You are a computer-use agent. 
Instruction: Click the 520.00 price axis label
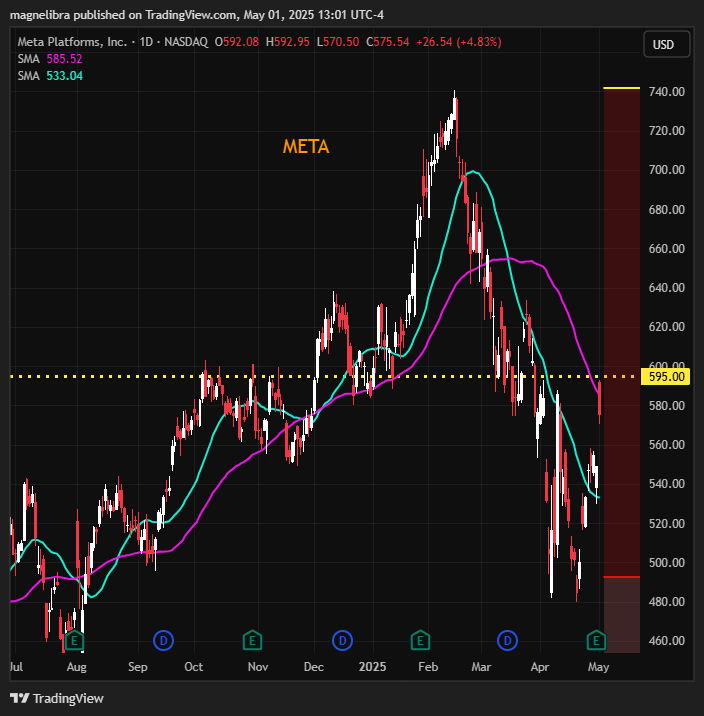point(667,523)
